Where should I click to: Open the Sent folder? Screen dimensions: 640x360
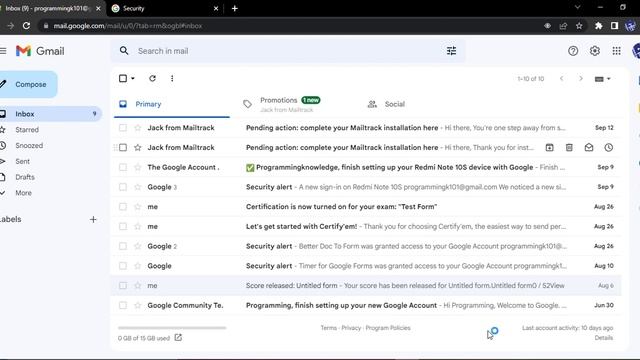22,161
